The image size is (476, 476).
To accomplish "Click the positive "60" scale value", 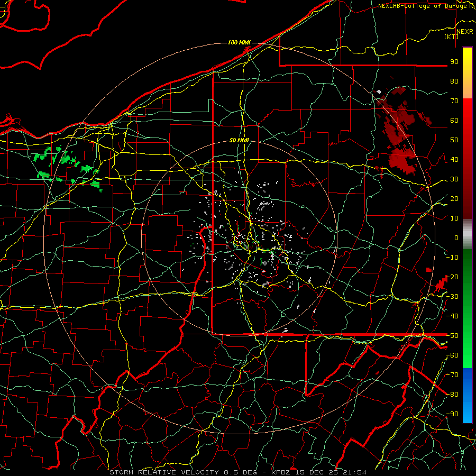I will tap(454, 121).
